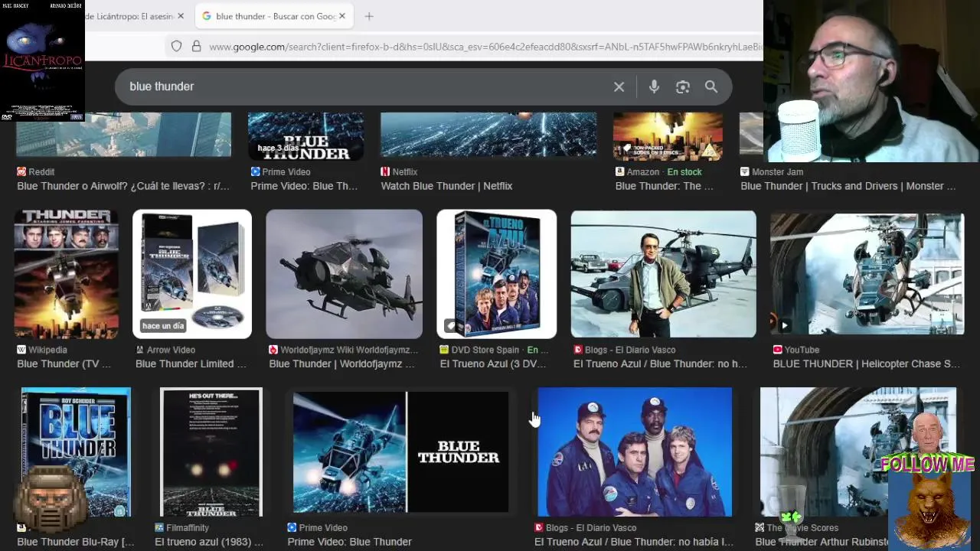Image resolution: width=980 pixels, height=551 pixels.
Task: Open Filmaffinity El trueno azul (1983) link
Action: (x=209, y=542)
